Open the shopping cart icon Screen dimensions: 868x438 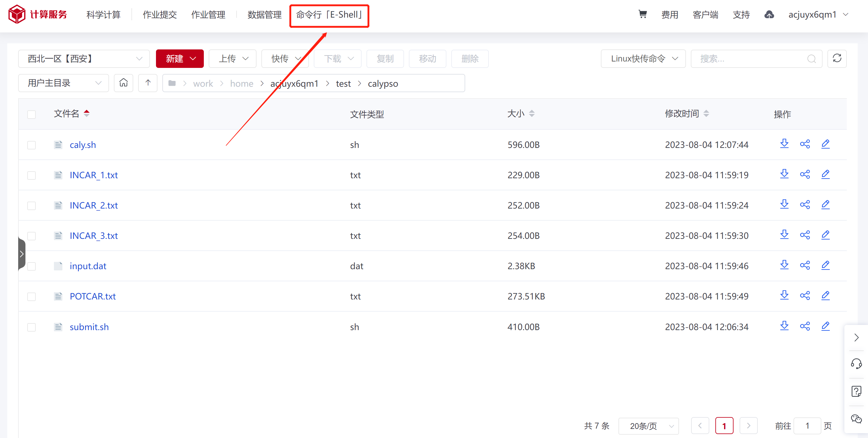(x=643, y=14)
